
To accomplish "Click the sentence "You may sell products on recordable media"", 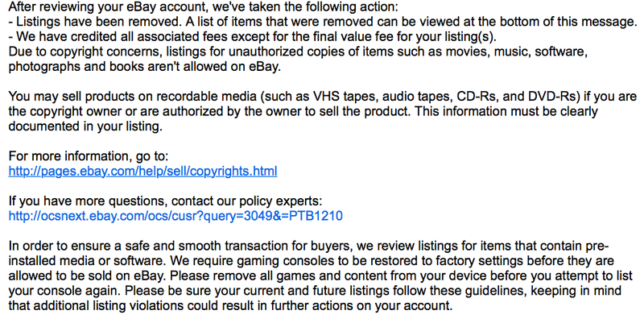I will (x=323, y=97).
